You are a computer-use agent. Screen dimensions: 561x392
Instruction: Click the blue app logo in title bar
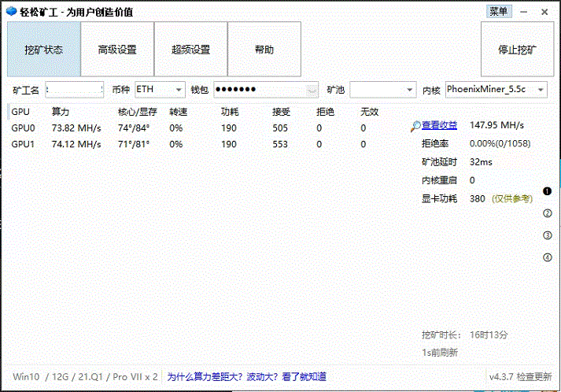pyautogui.click(x=11, y=11)
